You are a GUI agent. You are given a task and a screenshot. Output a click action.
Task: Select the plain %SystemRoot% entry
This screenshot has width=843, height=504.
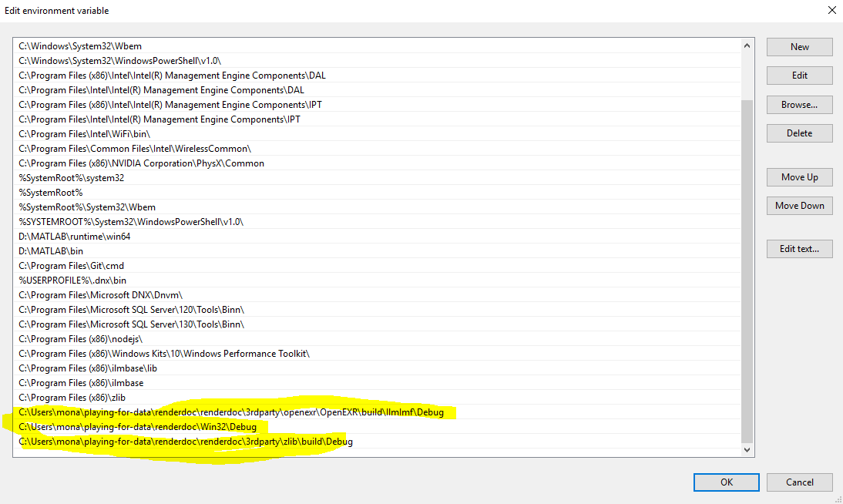pos(377,193)
